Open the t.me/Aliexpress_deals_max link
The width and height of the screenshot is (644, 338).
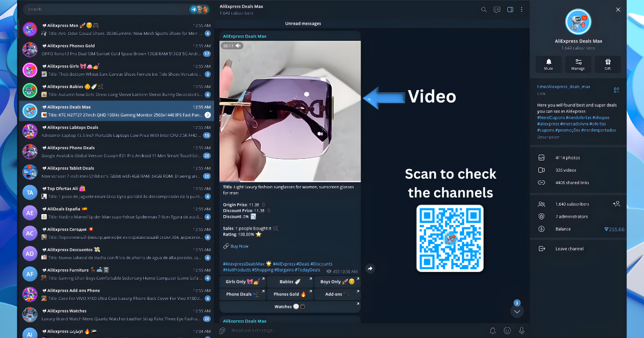pyautogui.click(x=563, y=86)
